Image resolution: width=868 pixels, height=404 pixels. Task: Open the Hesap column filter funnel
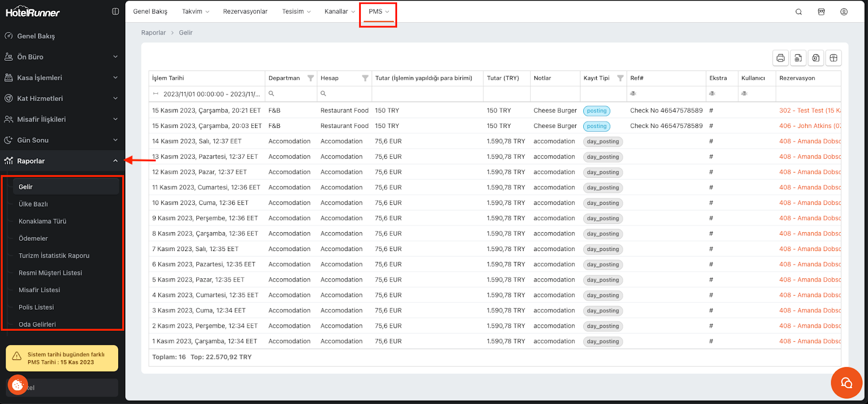365,78
